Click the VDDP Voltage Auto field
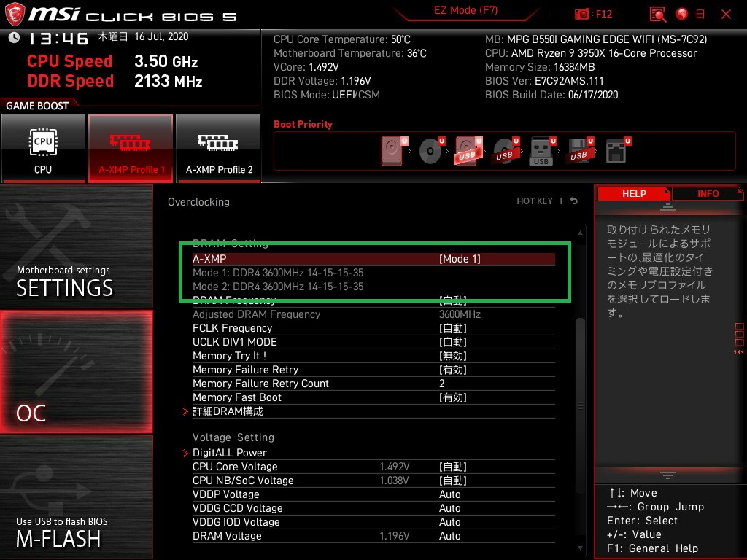 pyautogui.click(x=449, y=494)
